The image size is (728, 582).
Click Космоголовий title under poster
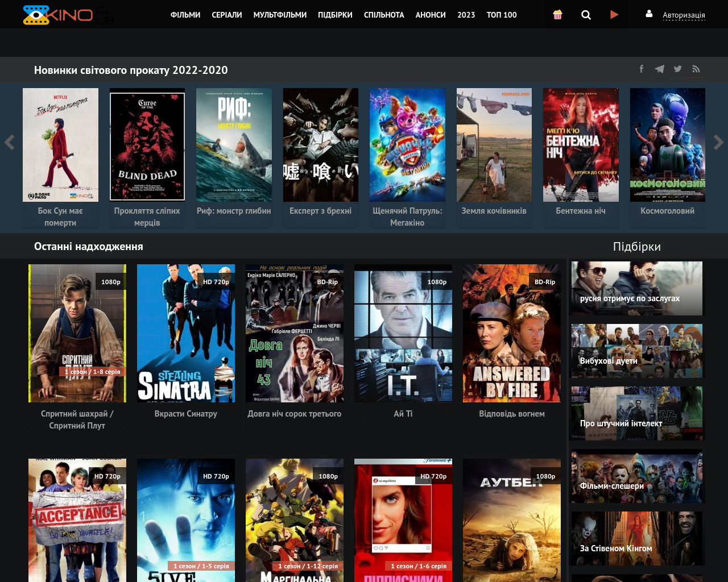click(668, 211)
